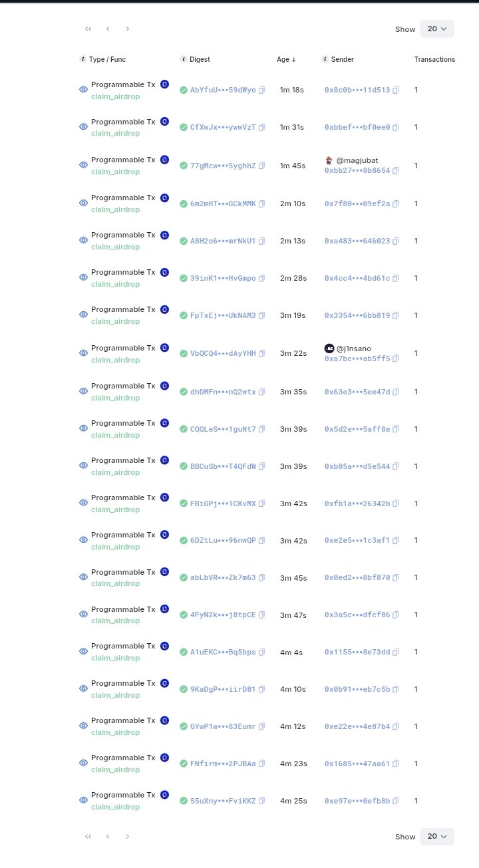Screen dimensions: 479x868
Task: Click info icon beside Type / Func header
Action: (x=83, y=59)
